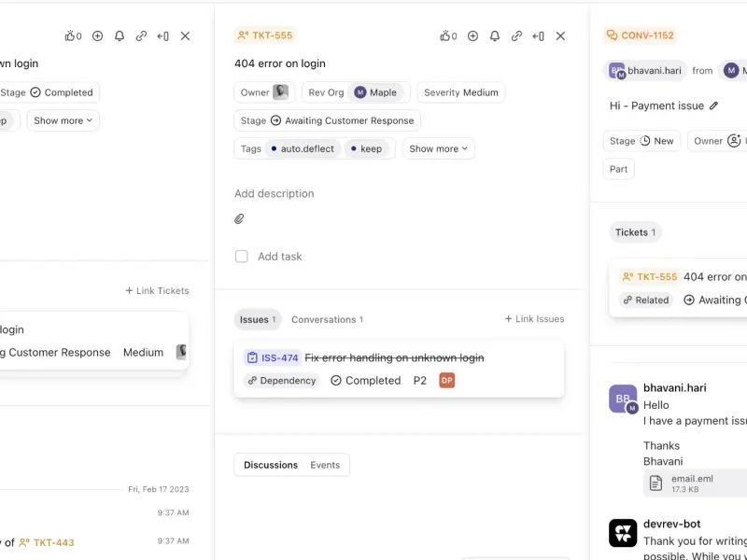
Task: Click the Link Issues button
Action: coord(534,319)
